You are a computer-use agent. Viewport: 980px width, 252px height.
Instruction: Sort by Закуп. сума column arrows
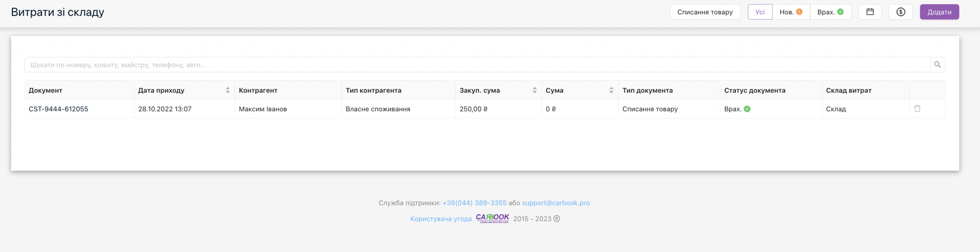[x=535, y=90]
